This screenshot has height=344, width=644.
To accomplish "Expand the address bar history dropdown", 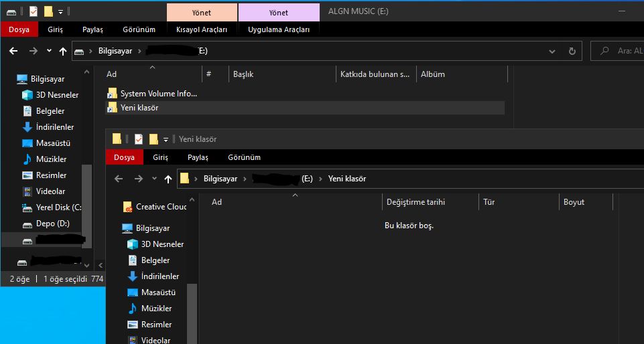I will coord(552,51).
